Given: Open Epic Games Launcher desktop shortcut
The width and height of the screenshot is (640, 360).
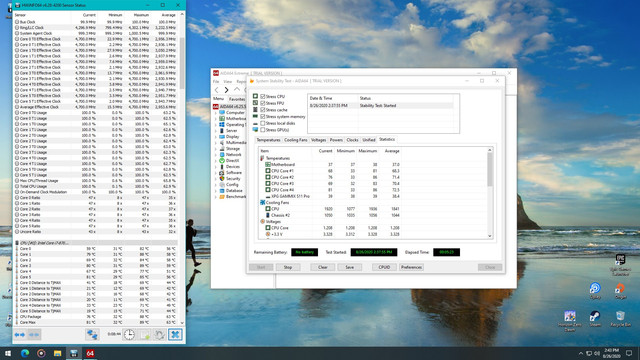Looking at the screenshot, I should [x=620, y=264].
